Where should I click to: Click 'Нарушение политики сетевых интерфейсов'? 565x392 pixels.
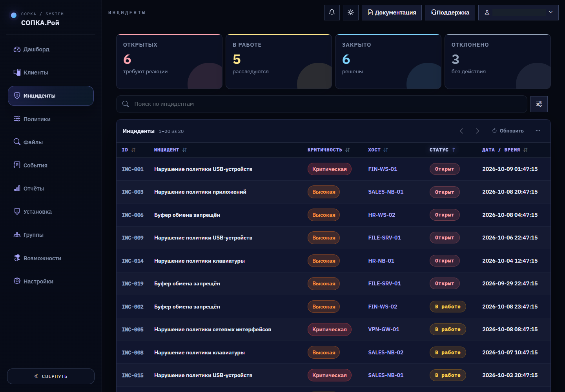click(213, 329)
